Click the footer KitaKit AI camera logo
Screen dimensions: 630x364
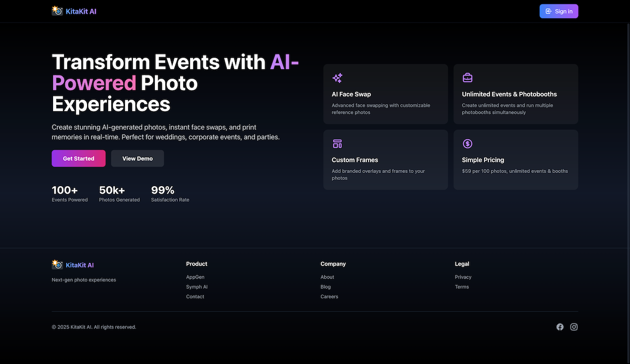point(57,265)
